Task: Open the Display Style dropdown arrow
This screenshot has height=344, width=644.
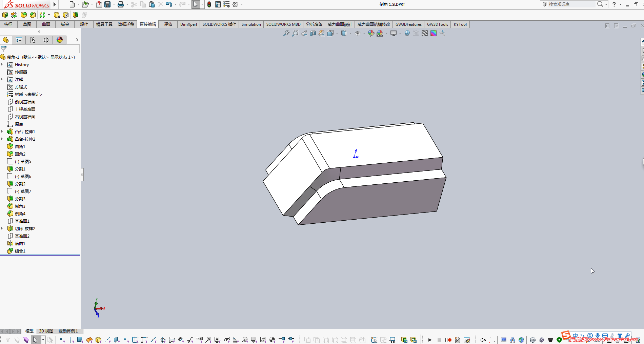Action: point(350,33)
